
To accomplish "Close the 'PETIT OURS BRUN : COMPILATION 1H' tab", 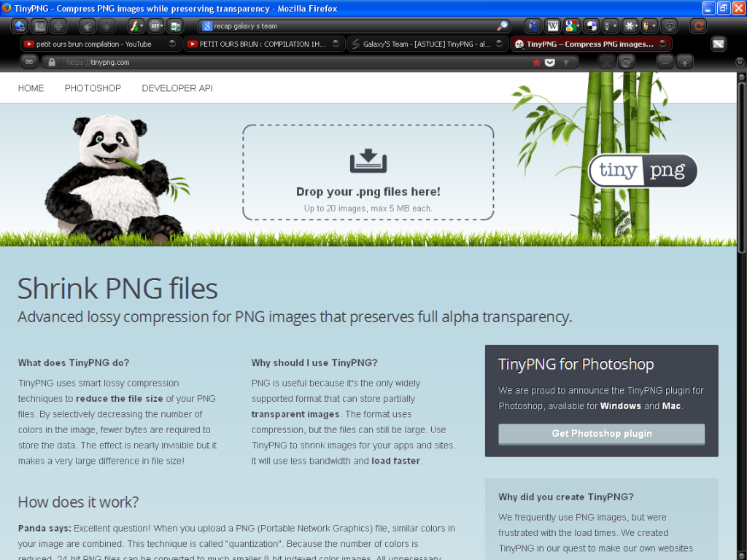I will (x=336, y=43).
